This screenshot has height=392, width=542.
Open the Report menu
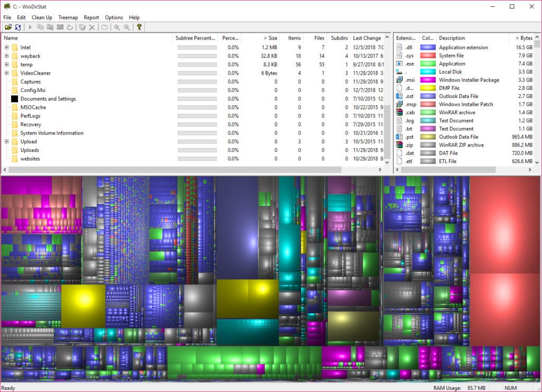pos(91,17)
